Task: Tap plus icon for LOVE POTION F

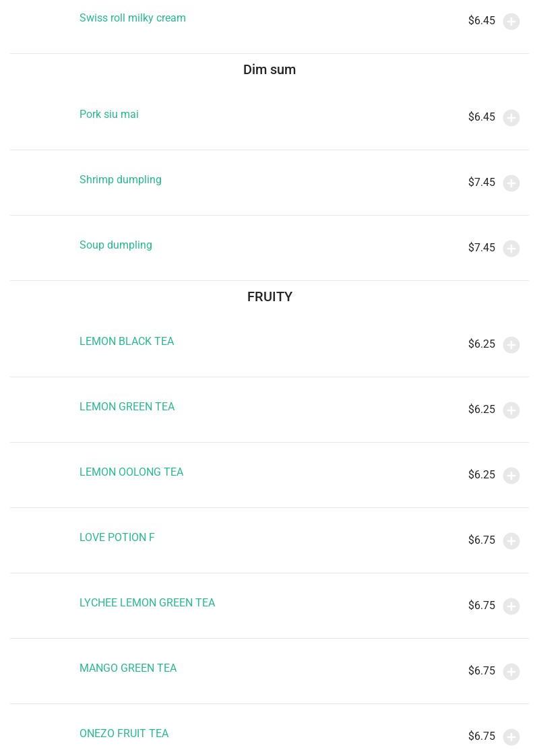Action: pyautogui.click(x=511, y=541)
